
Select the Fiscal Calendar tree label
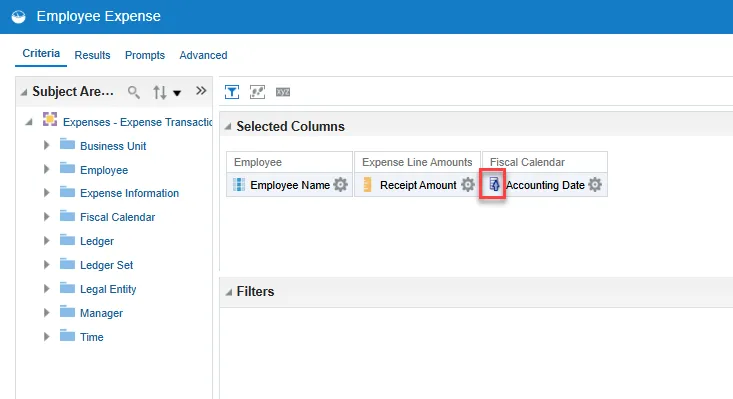(x=117, y=217)
